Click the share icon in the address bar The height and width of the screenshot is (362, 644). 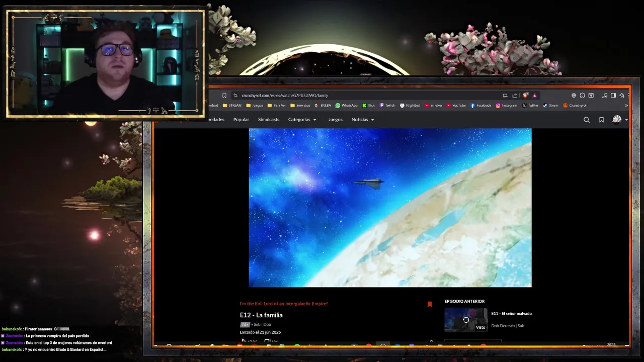tap(515, 96)
